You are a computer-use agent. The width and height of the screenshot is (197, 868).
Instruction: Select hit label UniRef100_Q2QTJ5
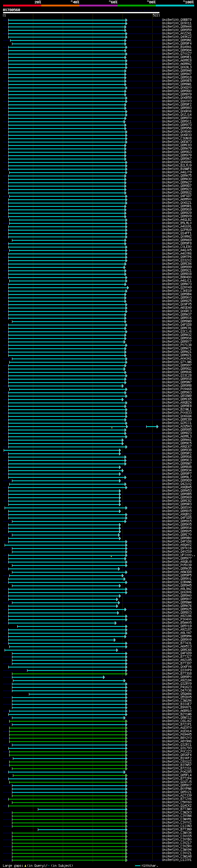click(177, 782)
